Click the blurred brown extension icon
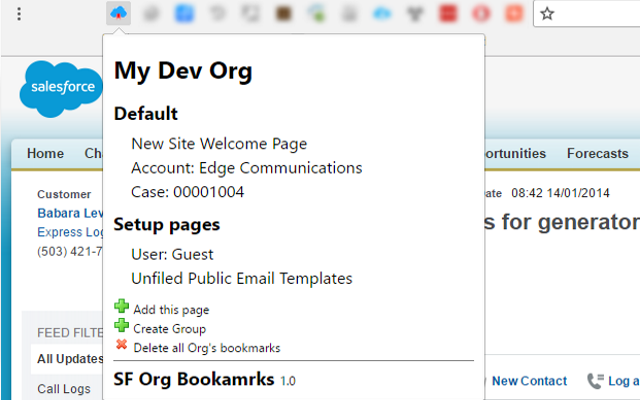Image resolution: width=640 pixels, height=400 pixels. (284, 13)
